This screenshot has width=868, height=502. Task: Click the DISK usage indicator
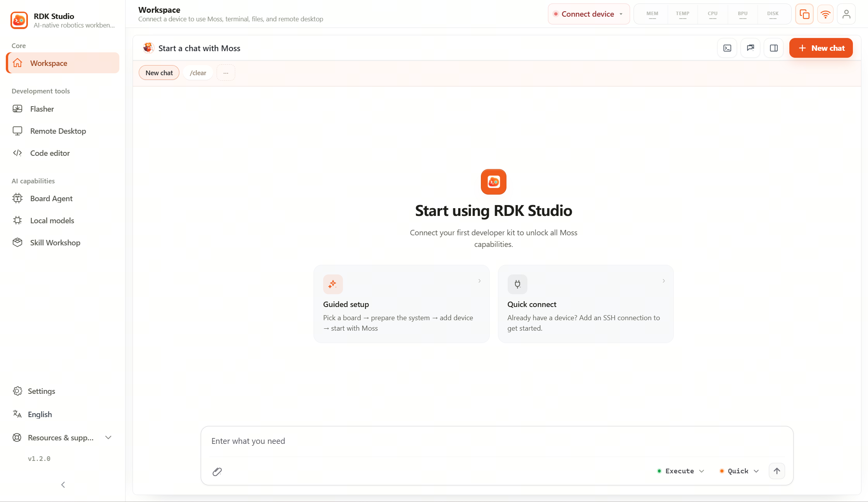[773, 14]
